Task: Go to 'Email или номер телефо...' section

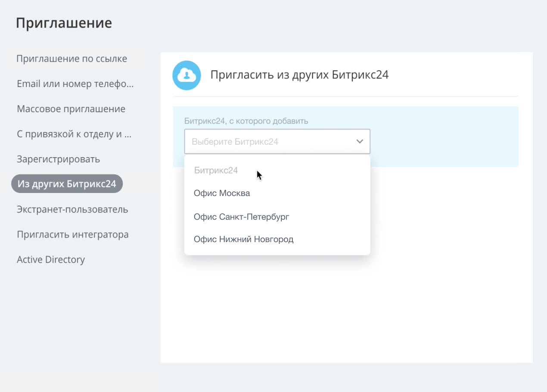Action: (75, 84)
